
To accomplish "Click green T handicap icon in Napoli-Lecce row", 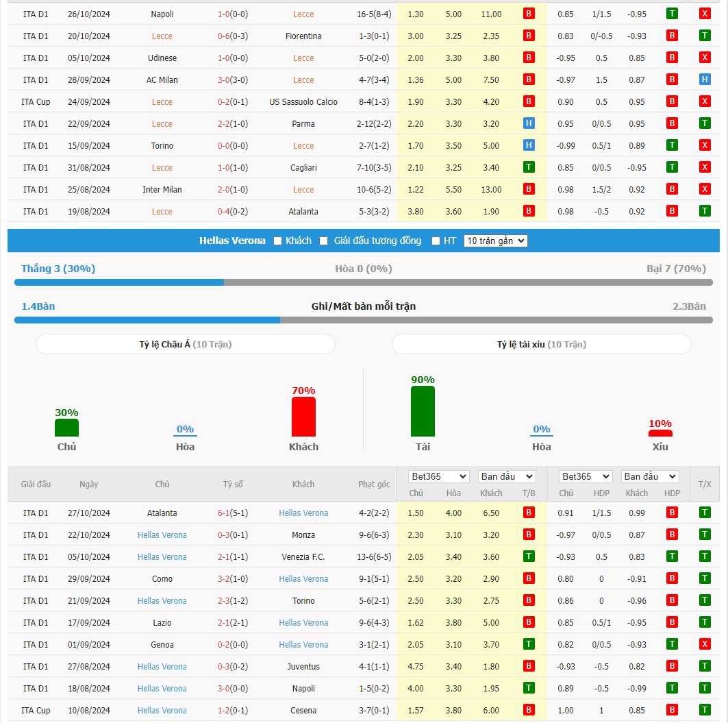I will 672,14.
